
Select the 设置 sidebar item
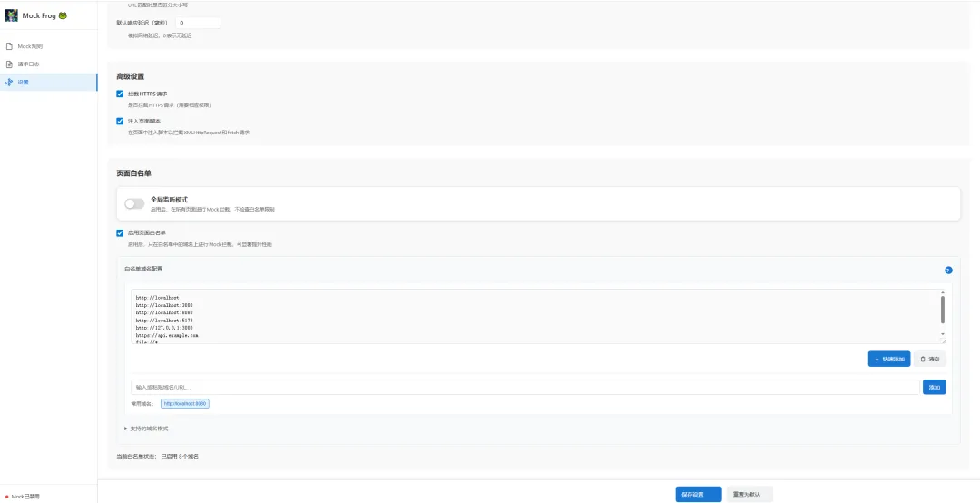click(x=49, y=82)
